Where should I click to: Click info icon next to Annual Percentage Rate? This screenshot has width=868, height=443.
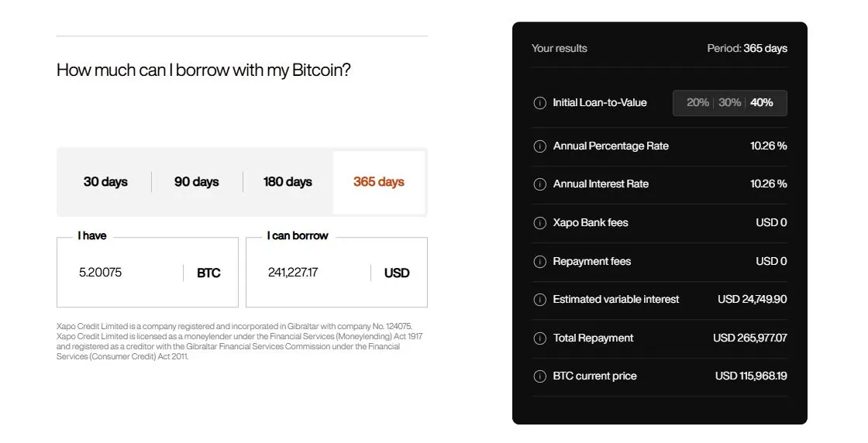coord(540,146)
